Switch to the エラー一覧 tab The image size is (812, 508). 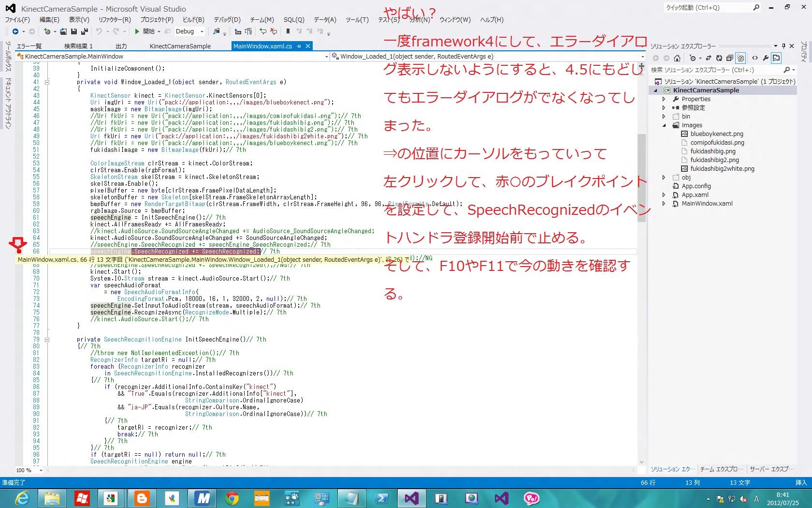coord(29,46)
